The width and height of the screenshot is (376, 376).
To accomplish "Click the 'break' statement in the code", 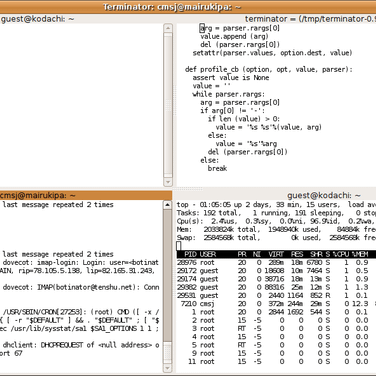I will pyautogui.click(x=217, y=168).
